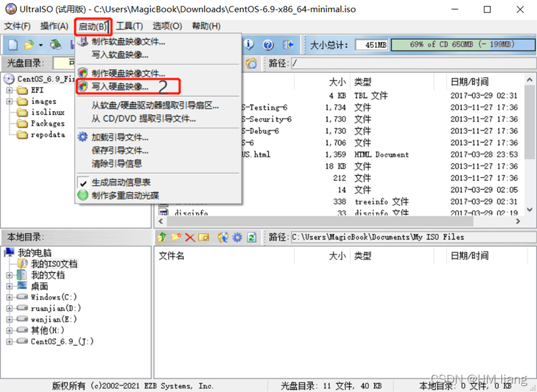Click the red X delete icon
537x392 pixels.
[x=190, y=238]
